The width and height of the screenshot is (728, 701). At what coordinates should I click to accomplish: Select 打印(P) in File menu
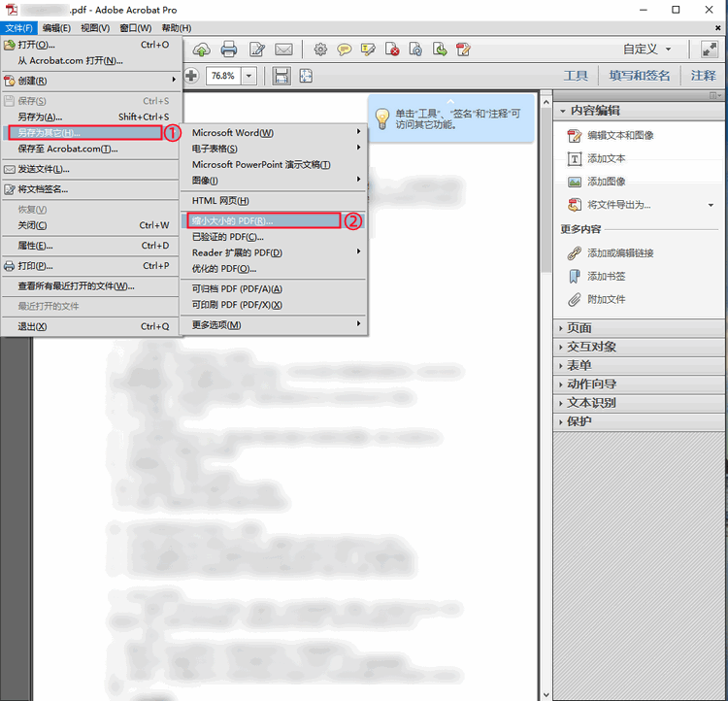[x=90, y=266]
